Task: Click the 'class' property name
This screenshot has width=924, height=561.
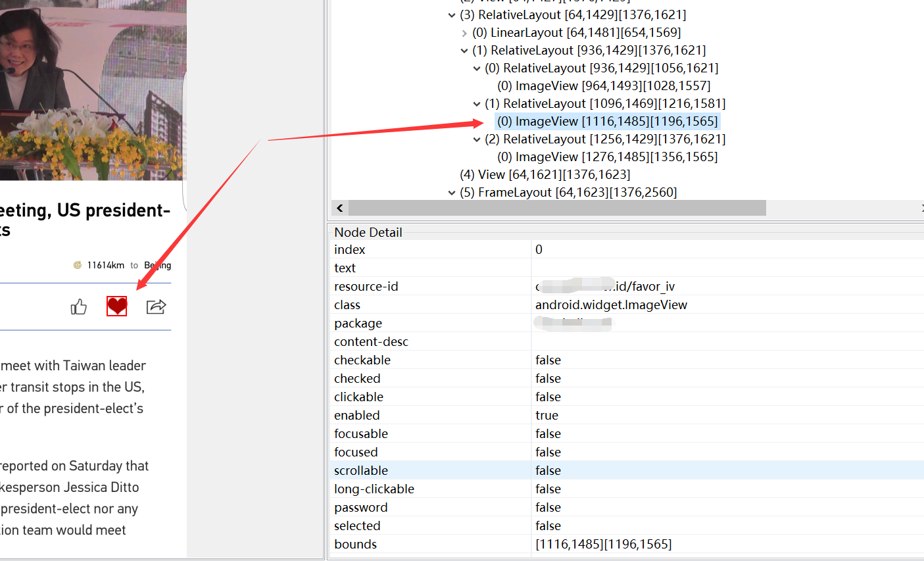Action: coord(347,305)
